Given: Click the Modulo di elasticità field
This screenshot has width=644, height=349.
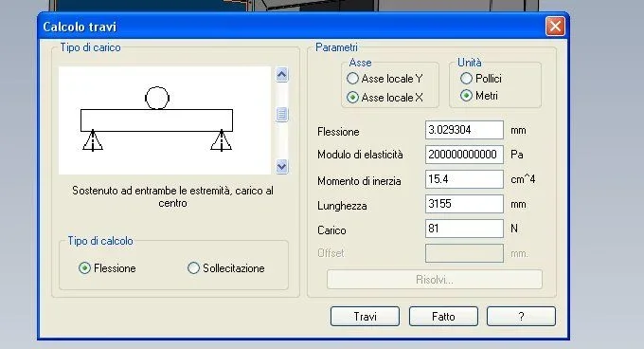Looking at the screenshot, I should pyautogui.click(x=464, y=155).
